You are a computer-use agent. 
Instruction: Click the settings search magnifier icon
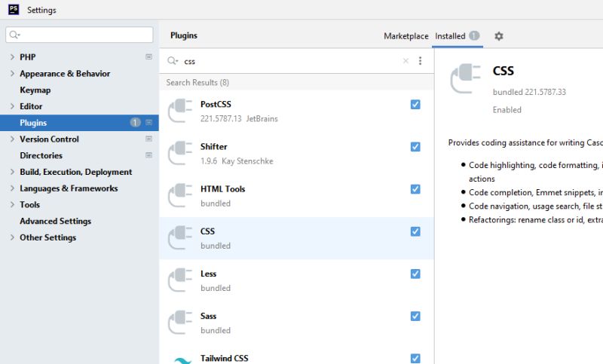(x=14, y=35)
